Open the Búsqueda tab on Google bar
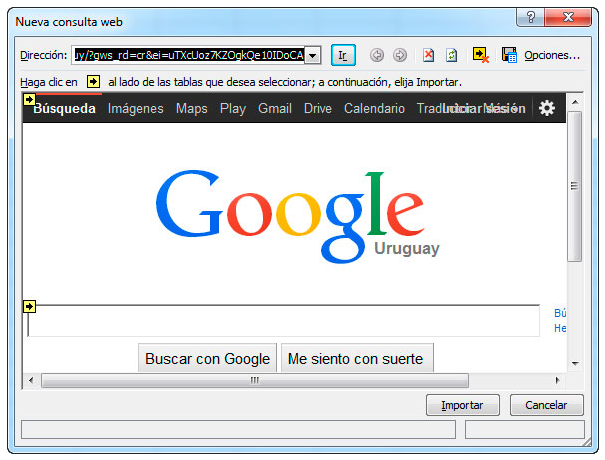The width and height of the screenshot is (605, 460). pos(64,108)
